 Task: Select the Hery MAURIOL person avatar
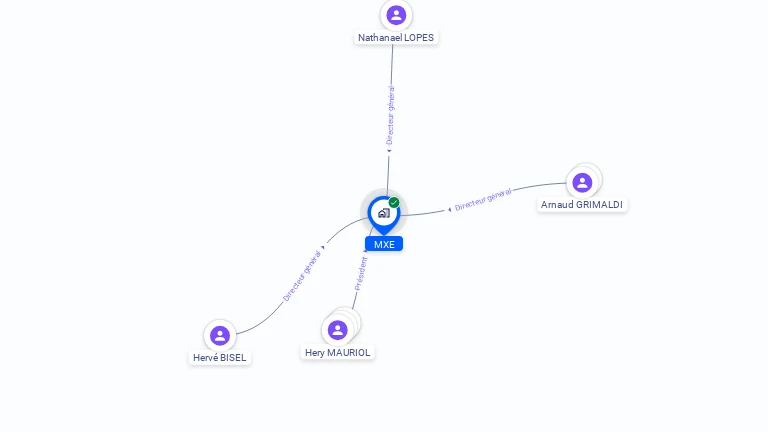coord(337,330)
